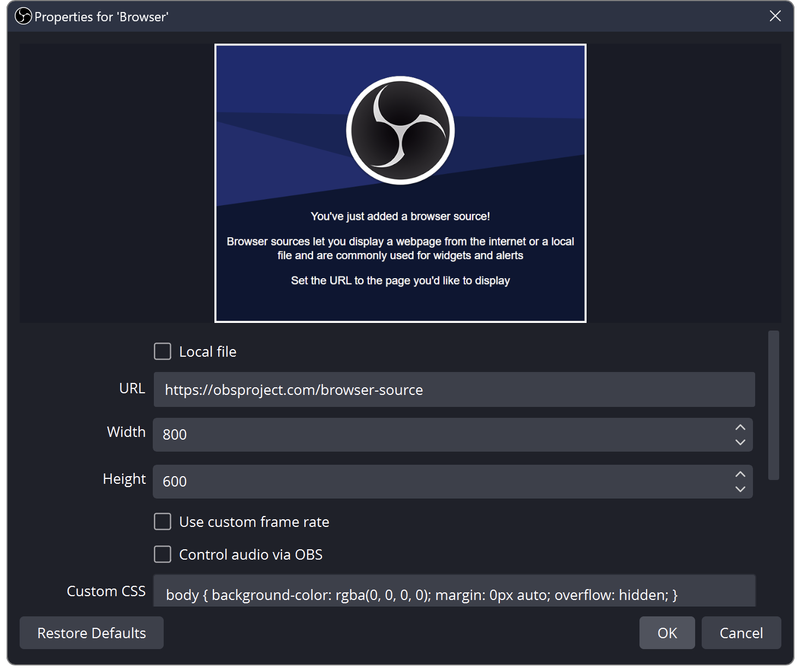Click inside the Custom CSS text box
The width and height of the screenshot is (801, 672).
click(454, 593)
